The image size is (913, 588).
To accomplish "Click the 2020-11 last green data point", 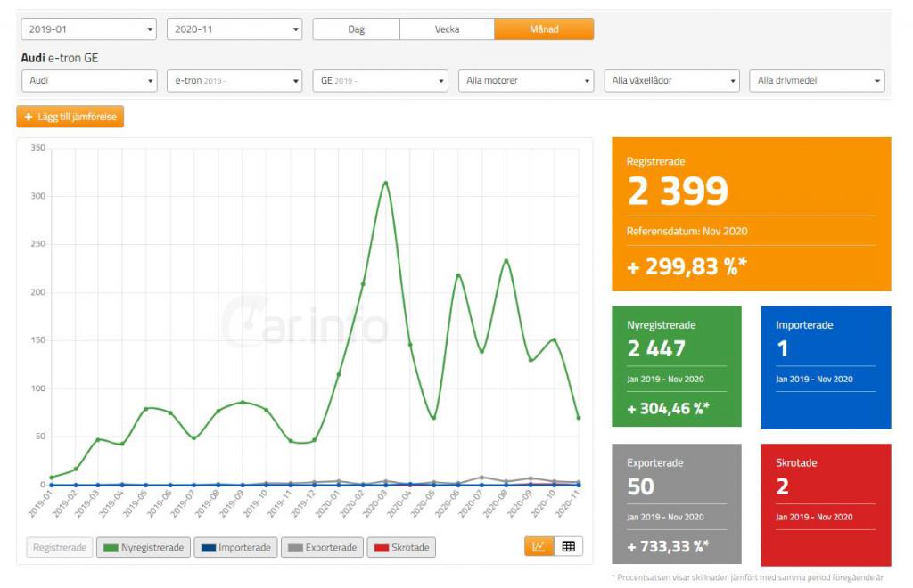I will pyautogui.click(x=578, y=418).
